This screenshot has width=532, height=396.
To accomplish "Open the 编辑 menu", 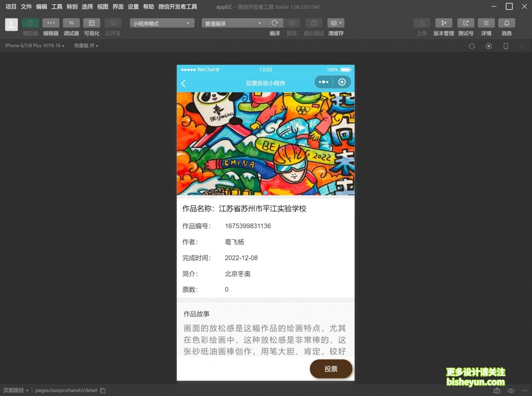I will [42, 7].
